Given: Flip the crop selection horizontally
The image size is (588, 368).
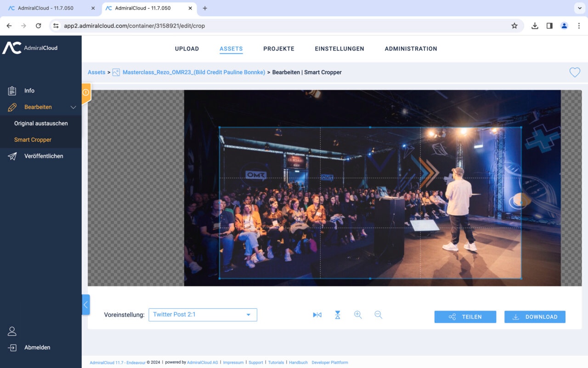Looking at the screenshot, I should 317,315.
